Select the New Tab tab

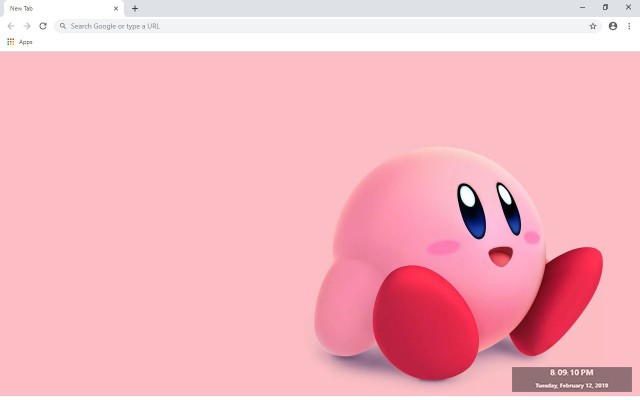click(x=63, y=9)
